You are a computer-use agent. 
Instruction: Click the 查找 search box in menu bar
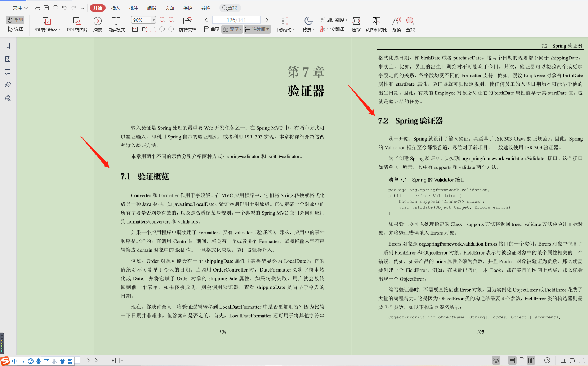pos(230,8)
